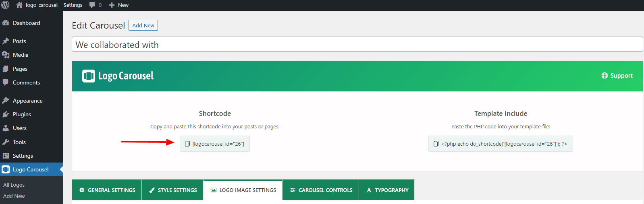The width and height of the screenshot is (644, 204).
Task: Click the home icon for logo-carousel site
Action: [19, 5]
